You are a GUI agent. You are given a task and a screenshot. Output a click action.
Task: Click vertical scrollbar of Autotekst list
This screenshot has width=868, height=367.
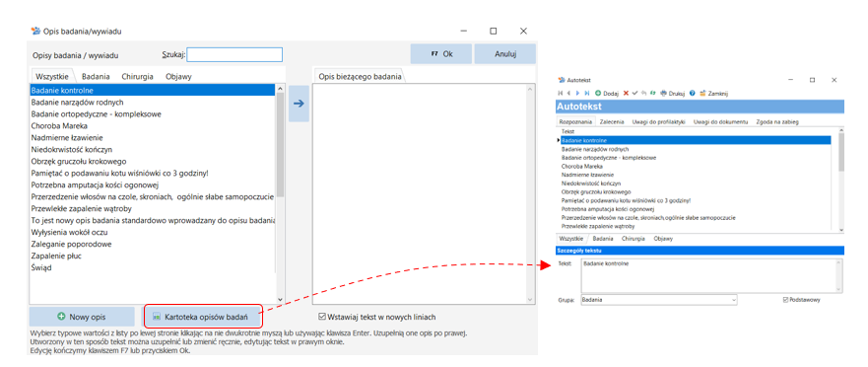[x=841, y=181]
